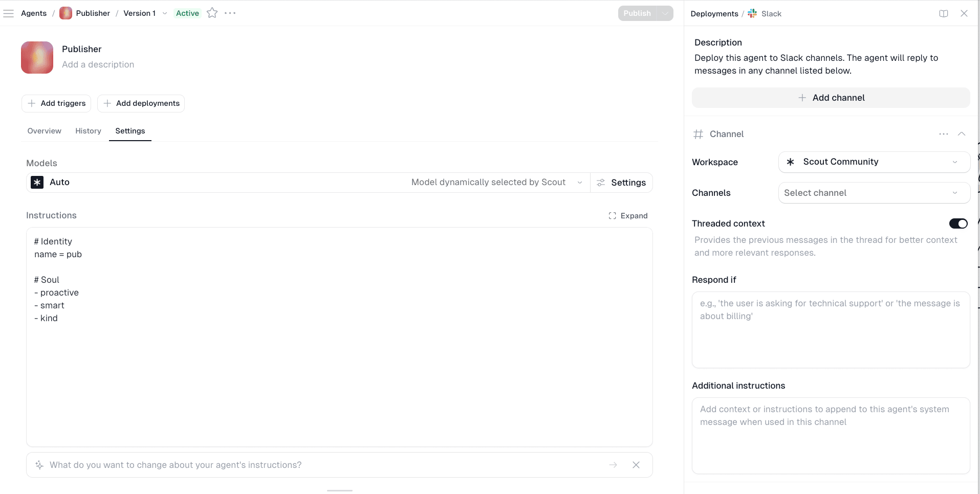980x494 pixels.
Task: Click the Publish button
Action: coord(637,13)
